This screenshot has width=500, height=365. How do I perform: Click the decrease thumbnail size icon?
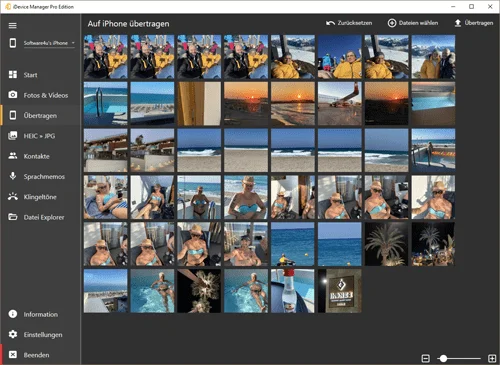pos(425,358)
